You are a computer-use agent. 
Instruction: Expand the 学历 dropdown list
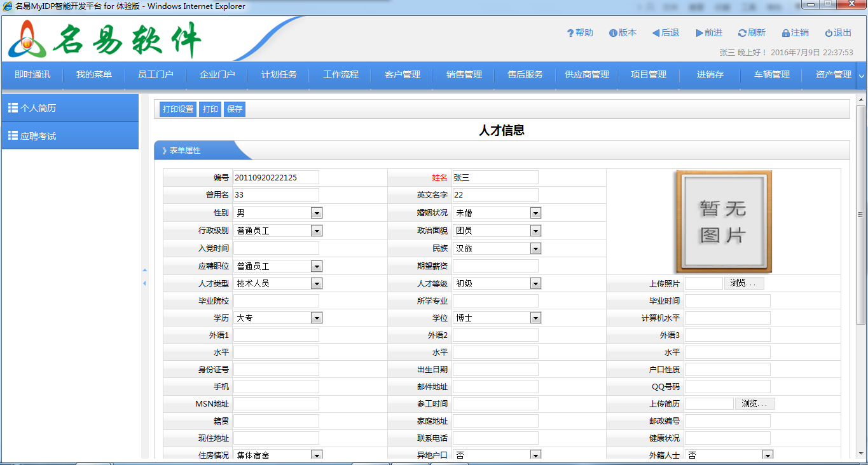tap(316, 318)
